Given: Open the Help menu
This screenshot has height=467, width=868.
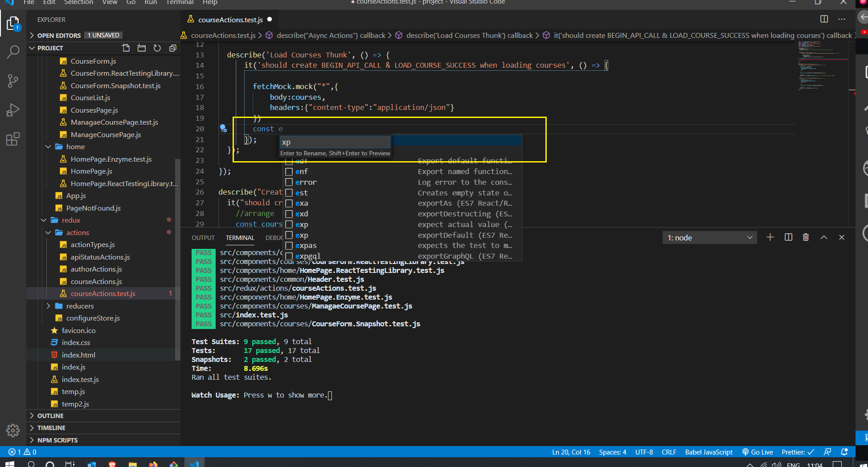Looking at the screenshot, I should tap(210, 2).
